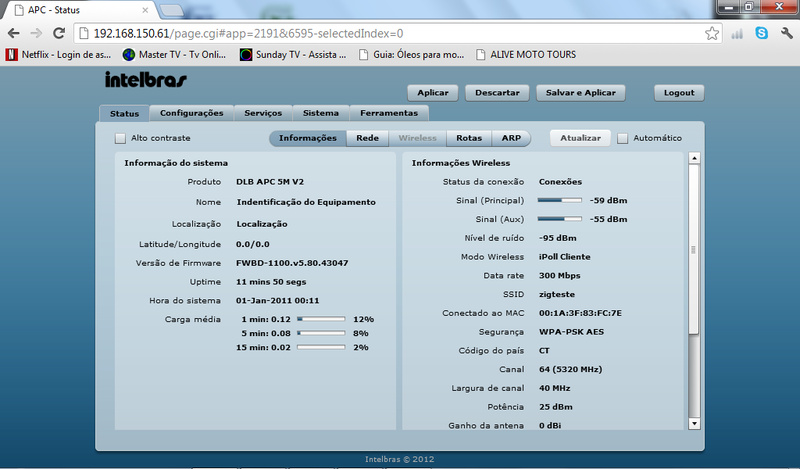
Task: Open Master TV bookmark
Action: (174, 55)
